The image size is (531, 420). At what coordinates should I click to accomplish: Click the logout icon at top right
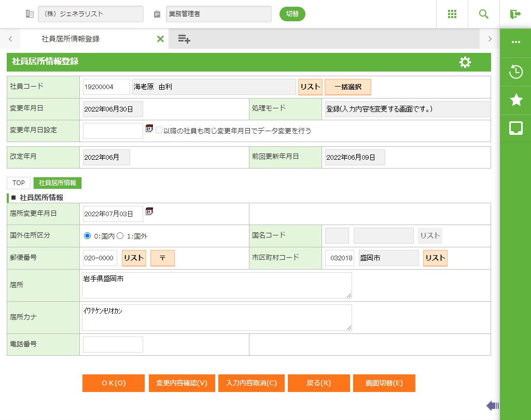click(515, 14)
